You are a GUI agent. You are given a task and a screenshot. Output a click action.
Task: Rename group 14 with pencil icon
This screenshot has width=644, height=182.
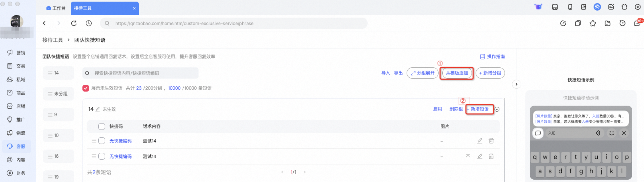coord(98,109)
